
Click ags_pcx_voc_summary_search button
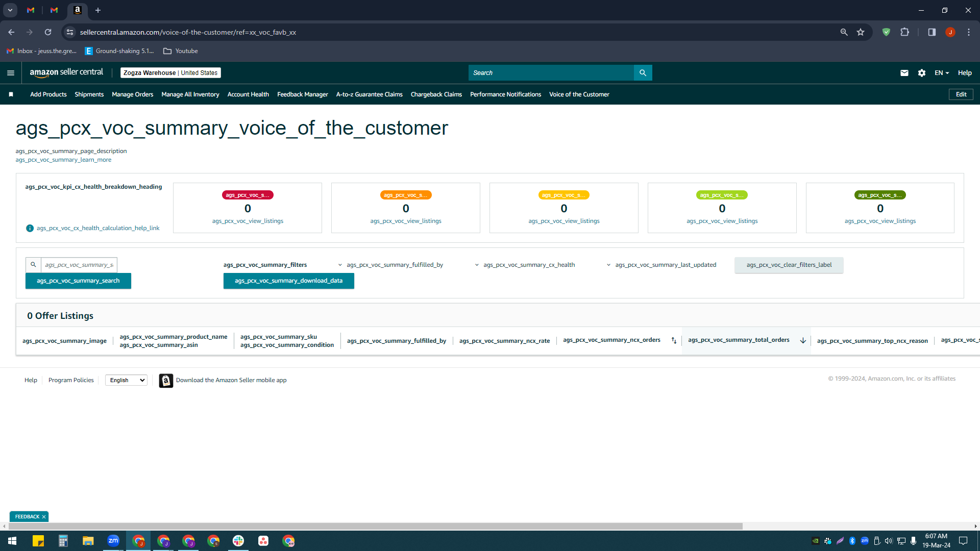[78, 281]
